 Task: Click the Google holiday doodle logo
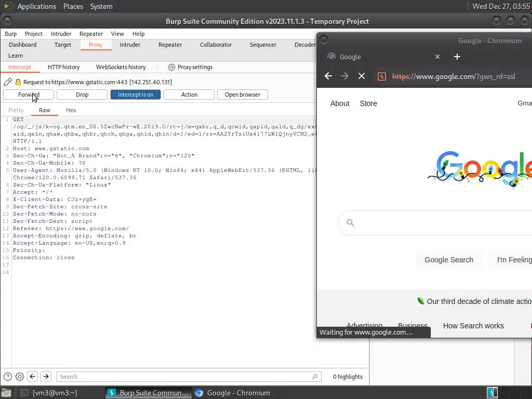click(480, 169)
